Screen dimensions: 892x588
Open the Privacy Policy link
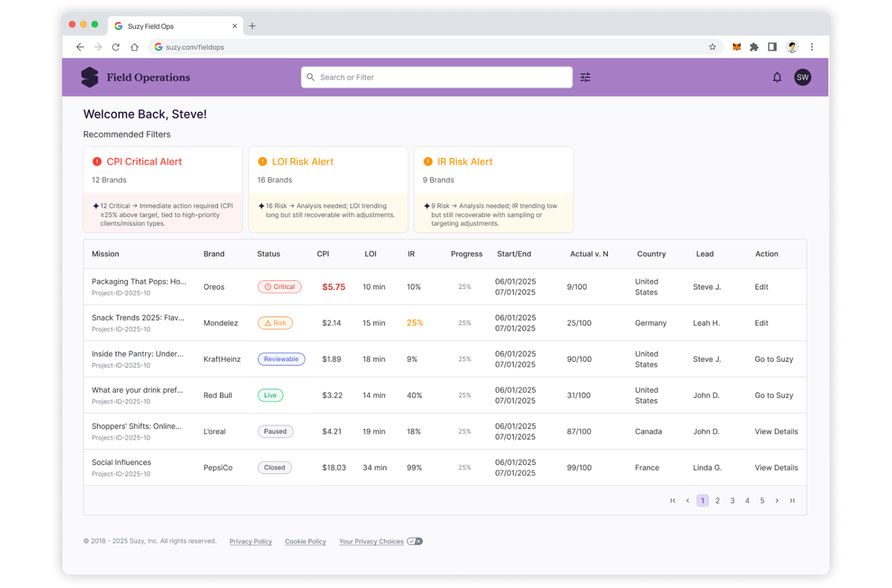point(251,541)
